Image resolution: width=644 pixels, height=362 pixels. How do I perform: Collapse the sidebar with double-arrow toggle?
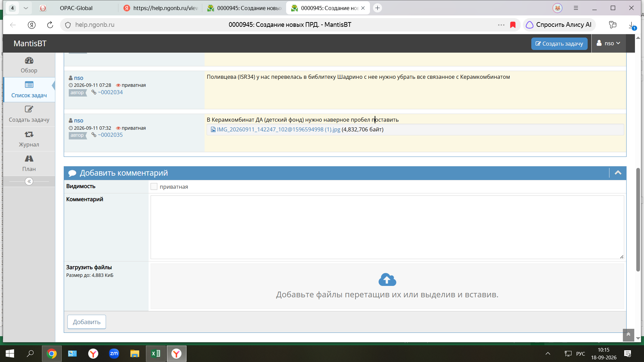[29, 181]
